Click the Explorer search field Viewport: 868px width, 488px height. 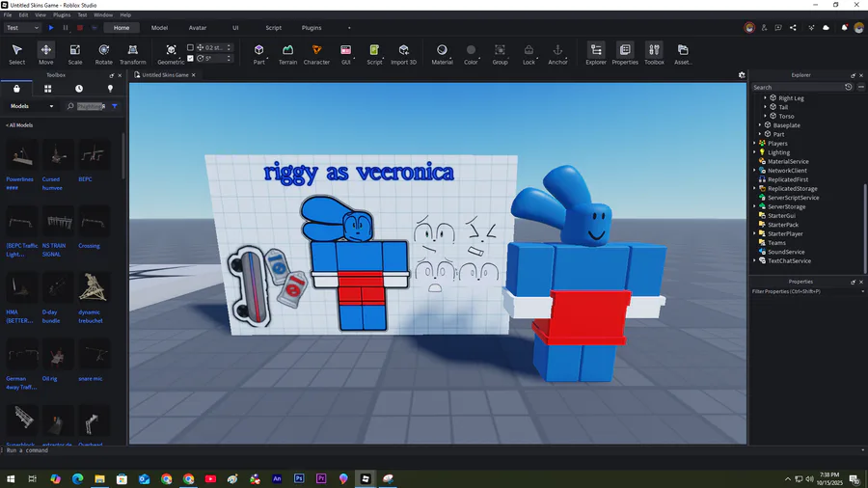[x=798, y=87]
